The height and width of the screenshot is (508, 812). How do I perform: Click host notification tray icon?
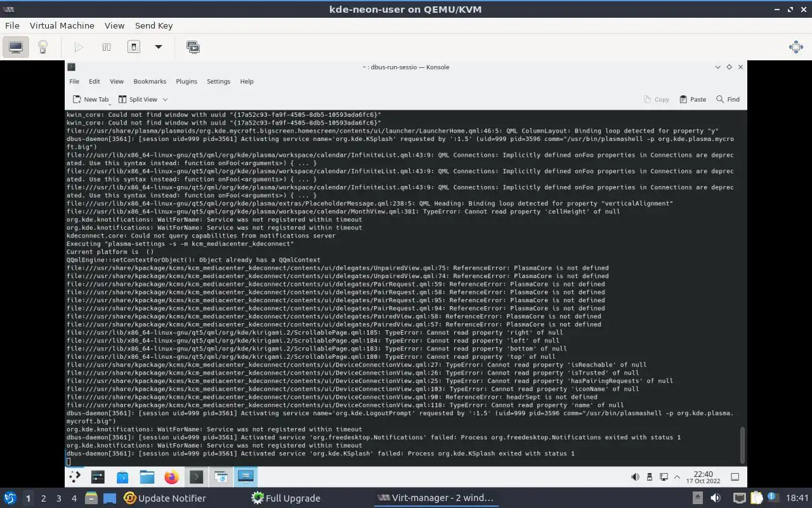773,498
